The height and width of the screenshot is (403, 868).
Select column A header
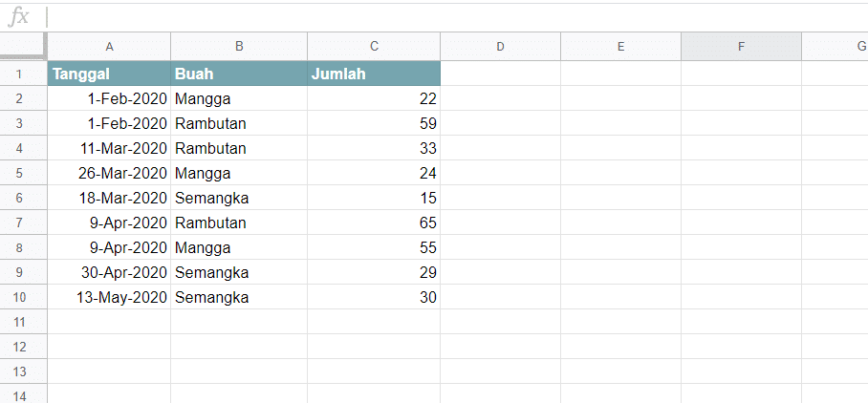click(109, 46)
